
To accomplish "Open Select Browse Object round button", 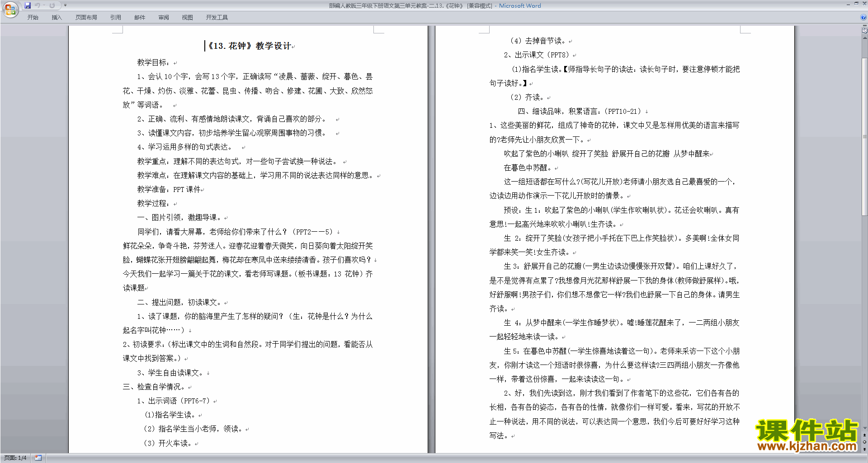I will click(x=864, y=442).
